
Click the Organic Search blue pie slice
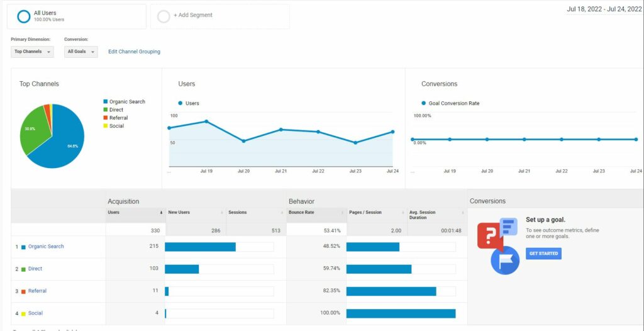[63, 142]
